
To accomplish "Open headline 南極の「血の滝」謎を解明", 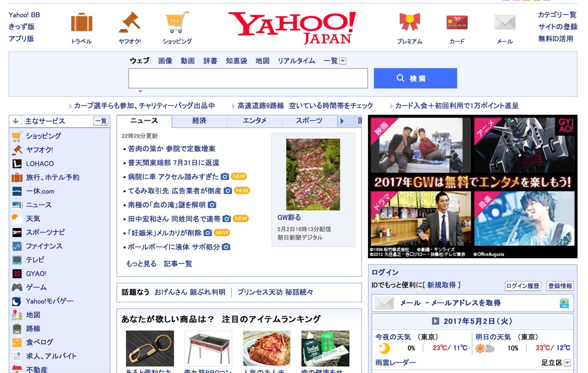I will point(167,205).
